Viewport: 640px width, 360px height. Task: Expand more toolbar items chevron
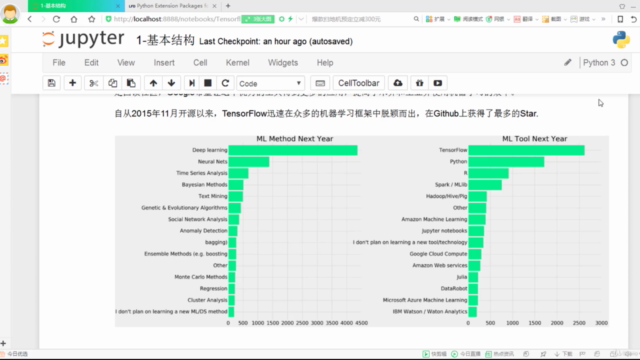(603, 19)
